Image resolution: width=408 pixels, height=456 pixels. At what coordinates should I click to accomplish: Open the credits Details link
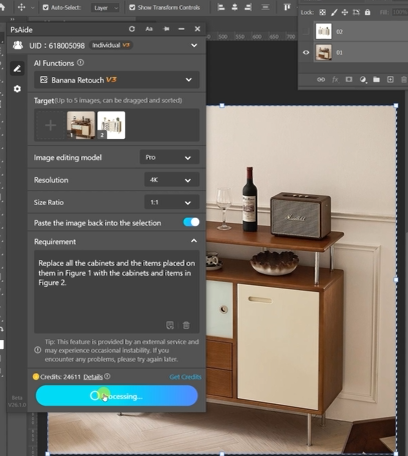coord(93,377)
